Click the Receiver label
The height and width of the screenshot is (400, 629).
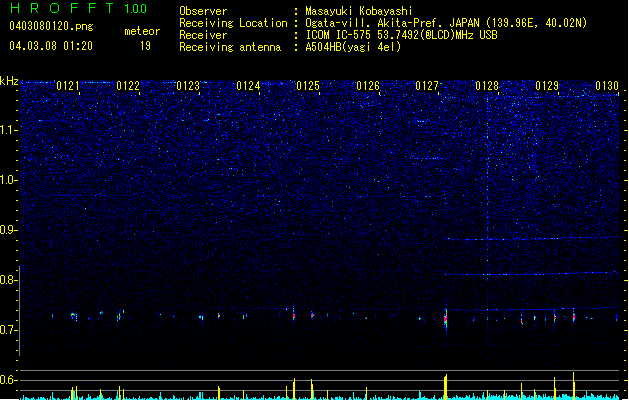click(x=203, y=35)
